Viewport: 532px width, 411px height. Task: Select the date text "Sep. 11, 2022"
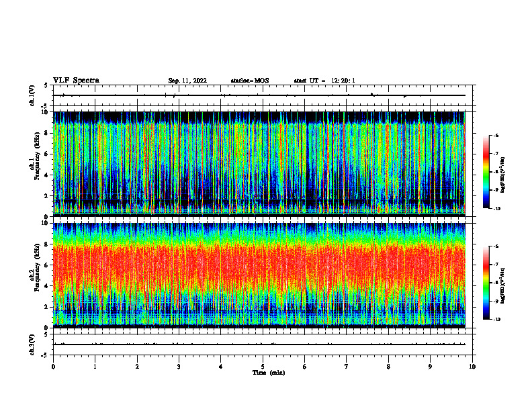pyautogui.click(x=187, y=81)
